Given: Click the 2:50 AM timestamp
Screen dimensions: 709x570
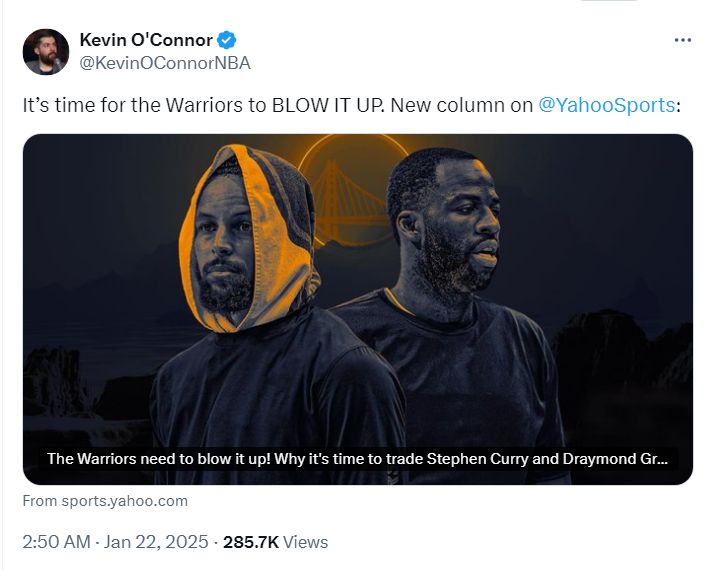Looking at the screenshot, I should 57,542.
